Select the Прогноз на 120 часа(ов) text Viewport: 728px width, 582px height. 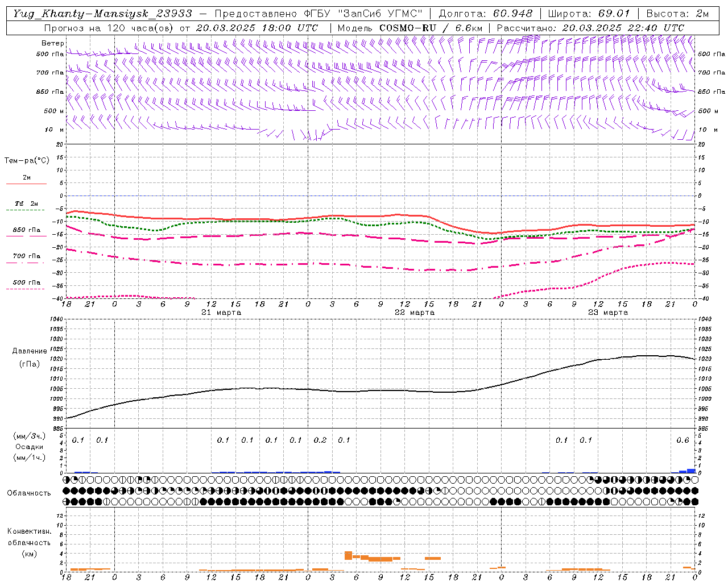point(109,27)
